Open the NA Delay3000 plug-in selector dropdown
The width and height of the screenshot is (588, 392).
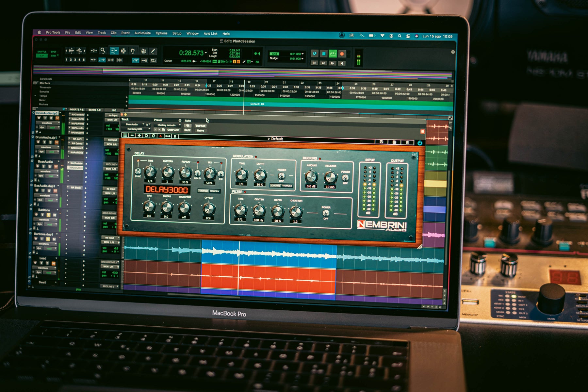pos(137,129)
